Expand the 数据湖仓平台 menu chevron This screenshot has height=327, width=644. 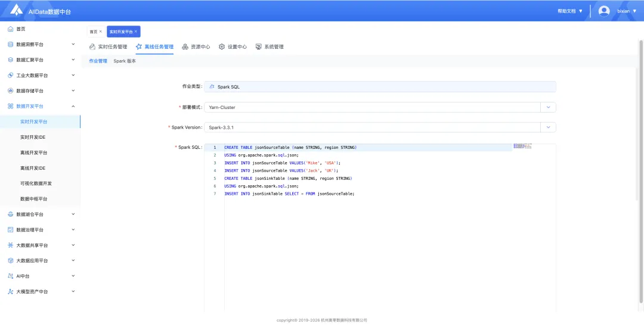click(73, 214)
